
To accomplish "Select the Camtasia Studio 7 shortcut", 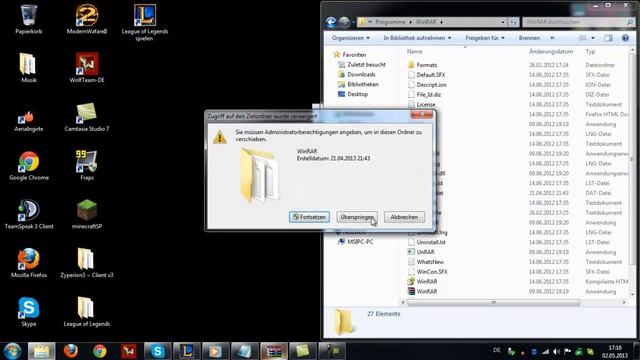I will click(87, 117).
